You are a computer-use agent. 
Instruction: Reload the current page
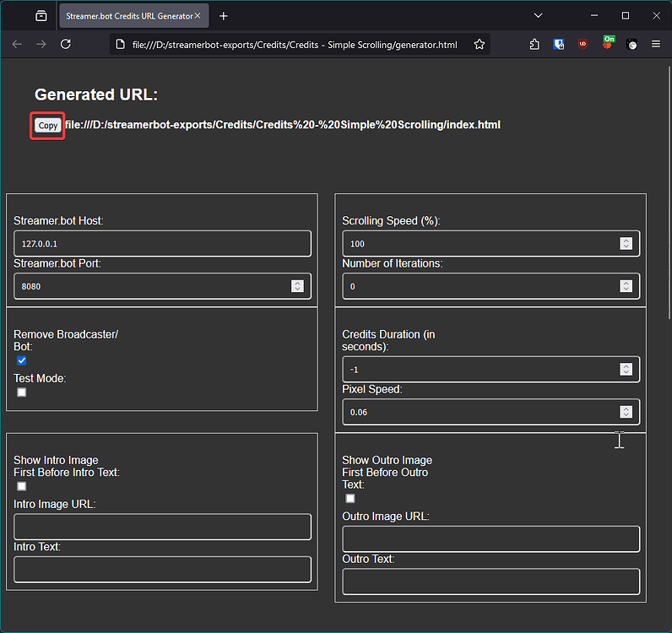tap(66, 44)
